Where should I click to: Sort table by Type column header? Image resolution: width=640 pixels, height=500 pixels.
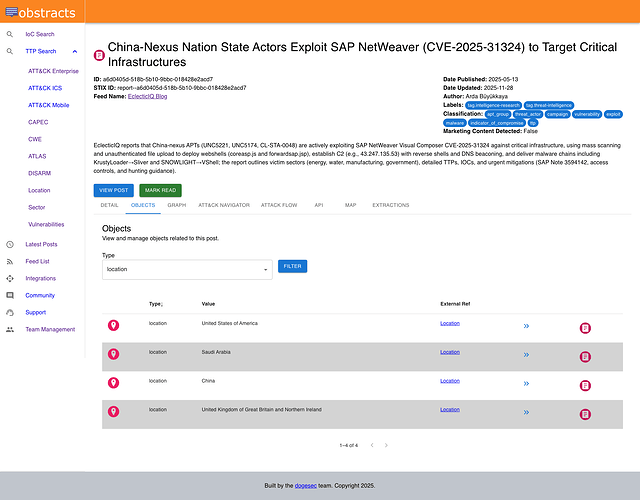(x=156, y=303)
